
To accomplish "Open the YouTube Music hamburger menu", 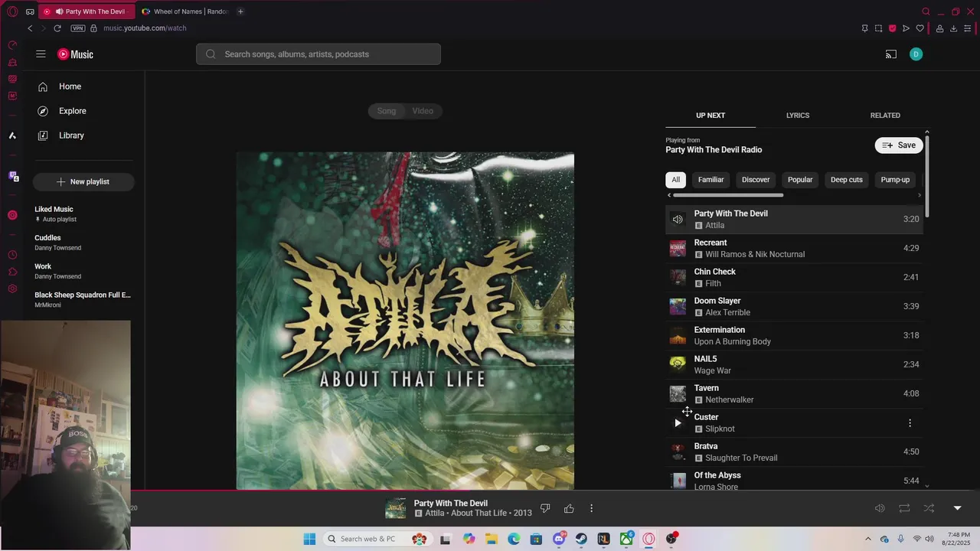I will tap(41, 54).
